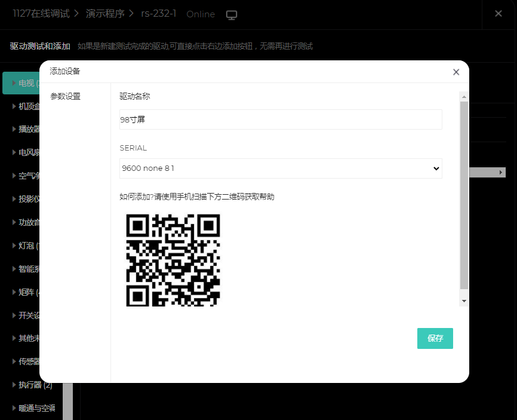Click the dialog scrollbar down arrow
Image resolution: width=517 pixels, height=420 pixels.
(464, 301)
